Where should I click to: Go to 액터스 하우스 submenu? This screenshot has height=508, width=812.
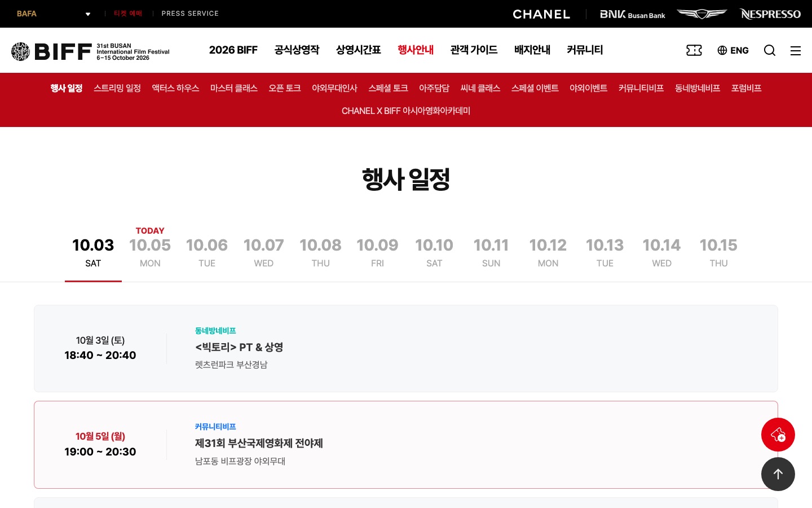(x=175, y=88)
